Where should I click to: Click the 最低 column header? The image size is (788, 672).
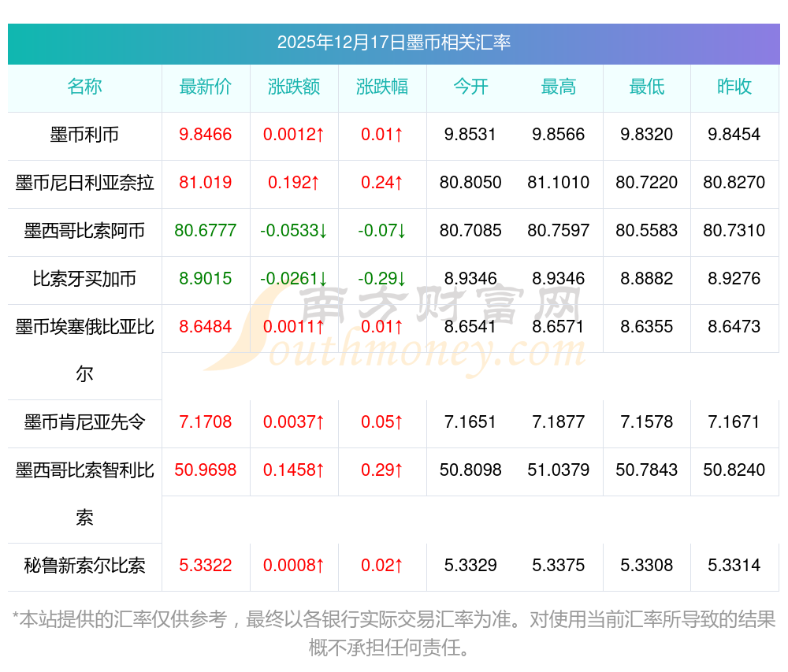[x=647, y=87]
